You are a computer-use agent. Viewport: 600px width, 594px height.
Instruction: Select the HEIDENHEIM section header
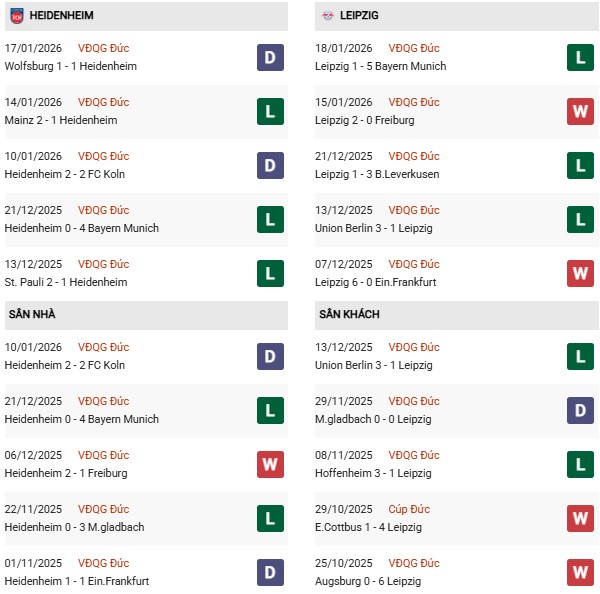click(x=64, y=16)
